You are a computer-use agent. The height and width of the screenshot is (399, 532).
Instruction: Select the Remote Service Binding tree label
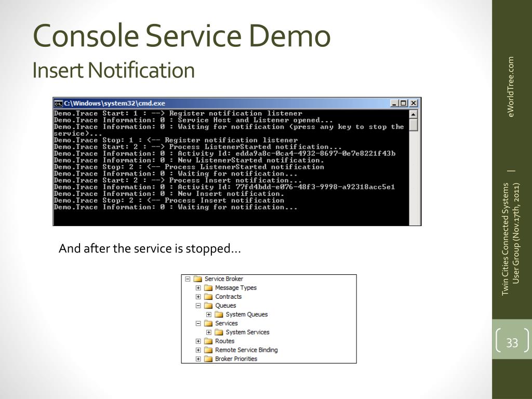pyautogui.click(x=246, y=350)
